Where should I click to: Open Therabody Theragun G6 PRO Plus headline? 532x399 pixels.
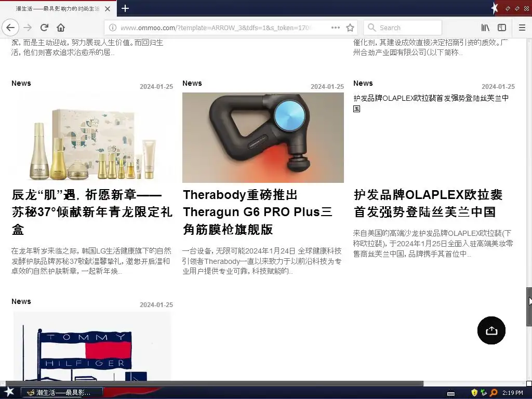tap(258, 212)
